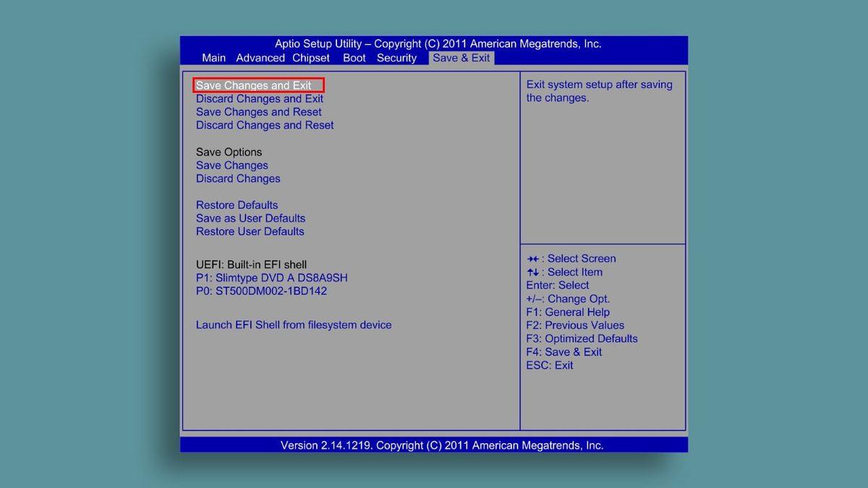The height and width of the screenshot is (488, 868).
Task: Switch to the Security tab
Action: coord(396,58)
